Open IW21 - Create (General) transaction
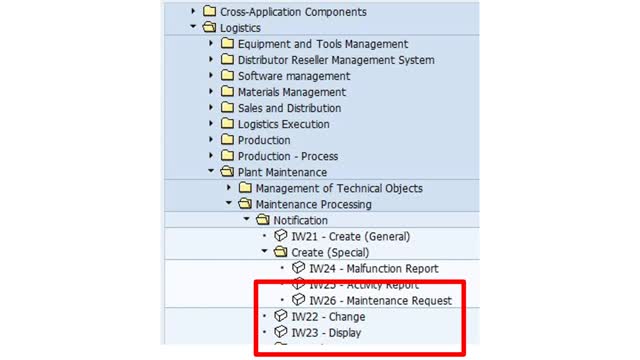This screenshot has width=640, height=360. point(351,236)
